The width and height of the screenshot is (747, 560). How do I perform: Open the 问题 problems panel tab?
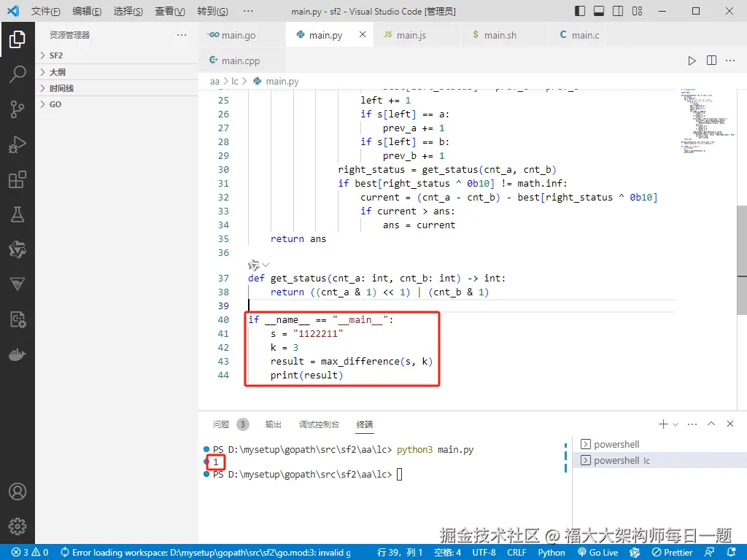point(231,424)
